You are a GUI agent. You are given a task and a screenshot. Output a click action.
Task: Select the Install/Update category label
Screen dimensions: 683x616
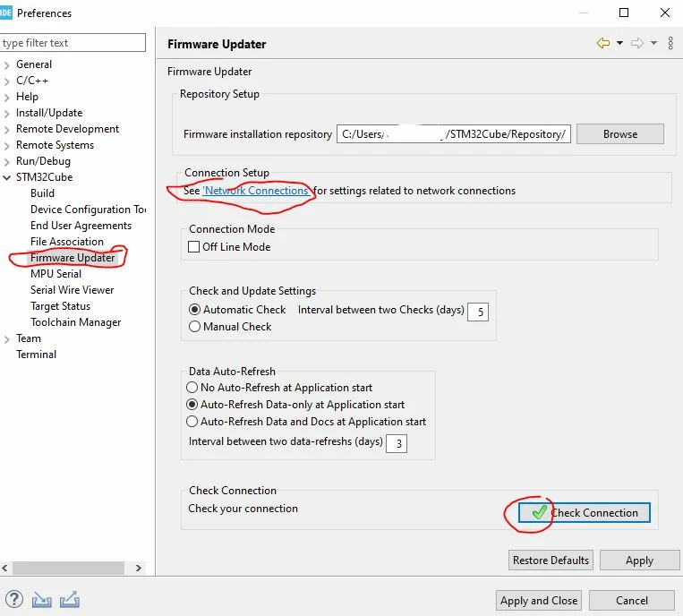tap(49, 113)
